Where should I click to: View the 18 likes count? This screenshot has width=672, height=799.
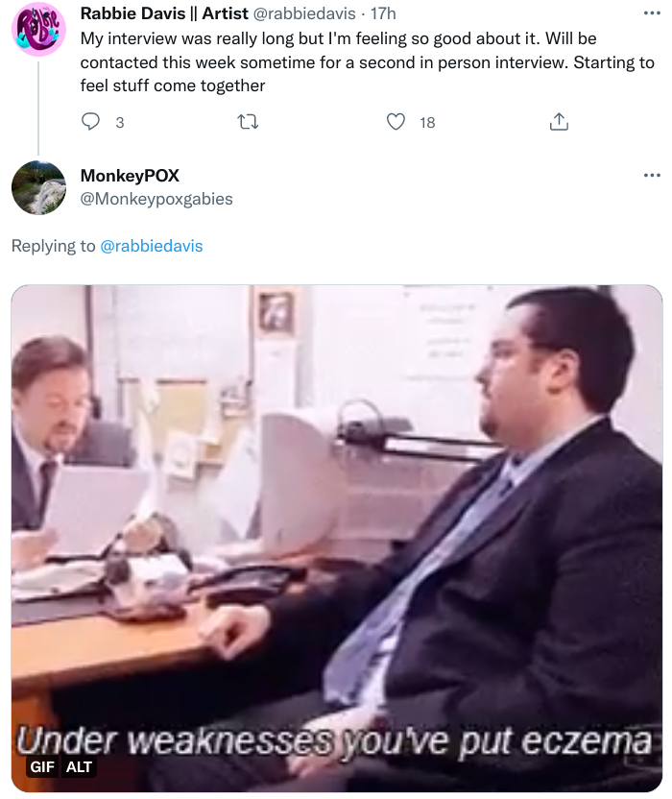[427, 122]
